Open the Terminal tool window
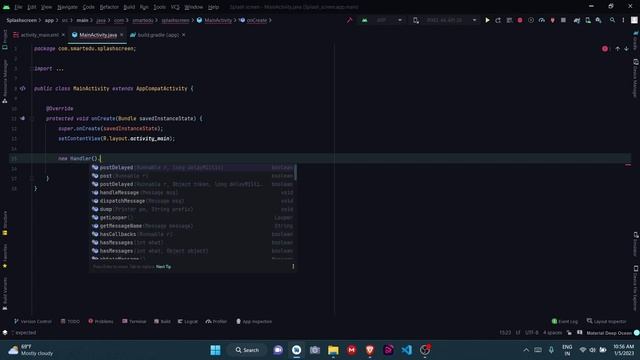 [134, 321]
